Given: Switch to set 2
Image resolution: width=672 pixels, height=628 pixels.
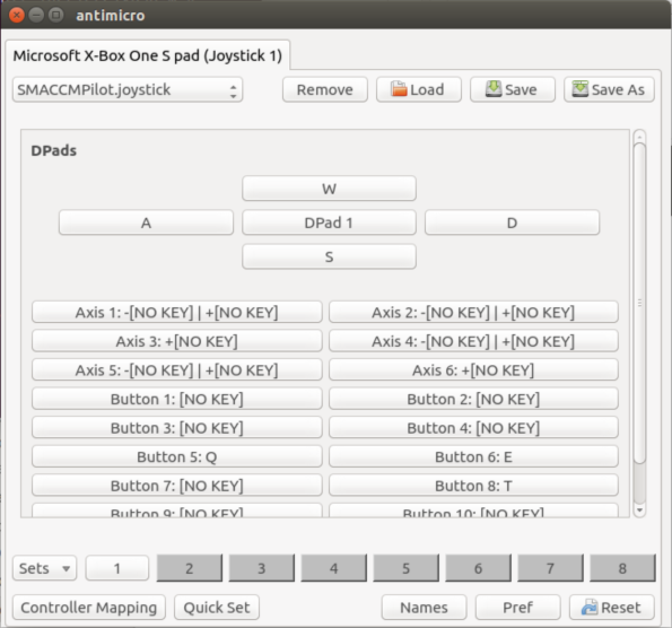Looking at the screenshot, I should [x=189, y=568].
